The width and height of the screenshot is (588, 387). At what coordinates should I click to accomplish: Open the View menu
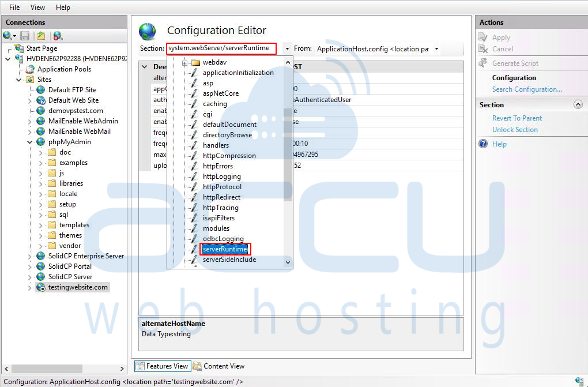(x=37, y=7)
